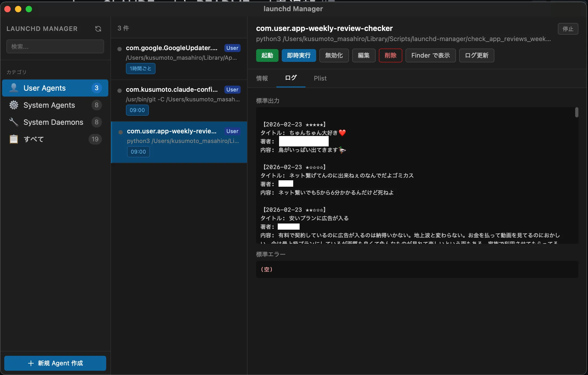The width and height of the screenshot is (588, 375).
Task: Click the System Daemons wrench icon
Action: click(14, 122)
